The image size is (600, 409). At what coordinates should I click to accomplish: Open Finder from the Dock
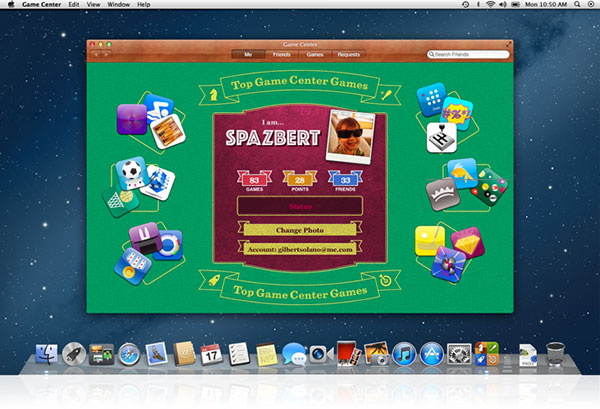[46, 354]
